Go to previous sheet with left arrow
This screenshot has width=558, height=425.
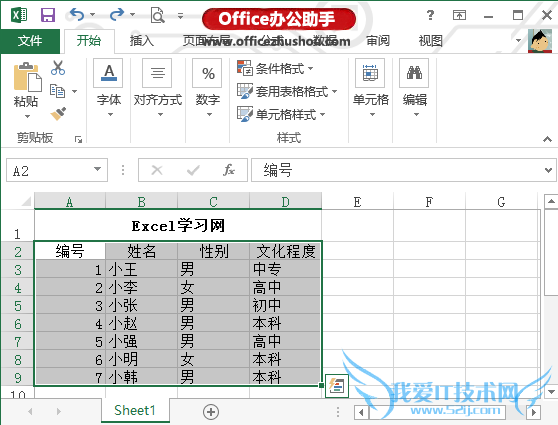click(30, 412)
